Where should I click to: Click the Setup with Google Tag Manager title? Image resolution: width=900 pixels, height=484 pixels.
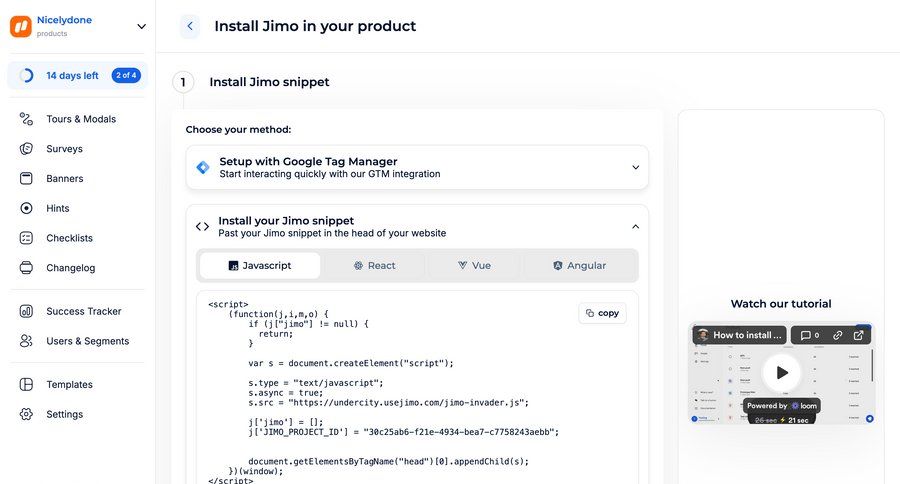(x=308, y=161)
